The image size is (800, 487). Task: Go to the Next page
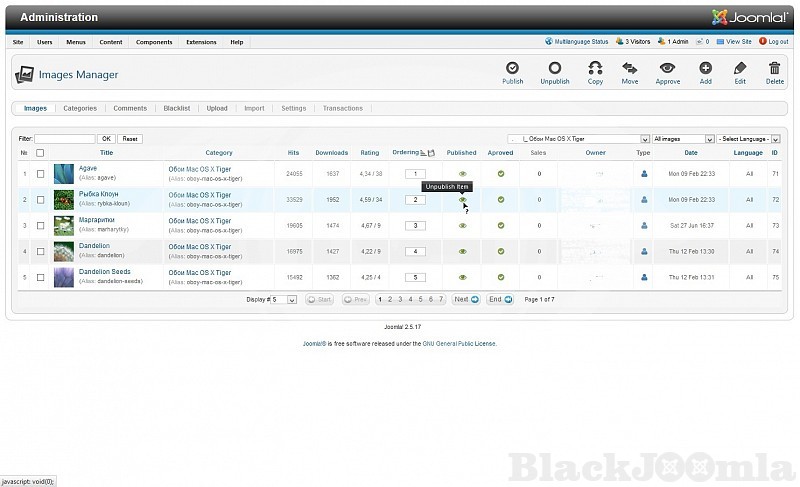465,299
